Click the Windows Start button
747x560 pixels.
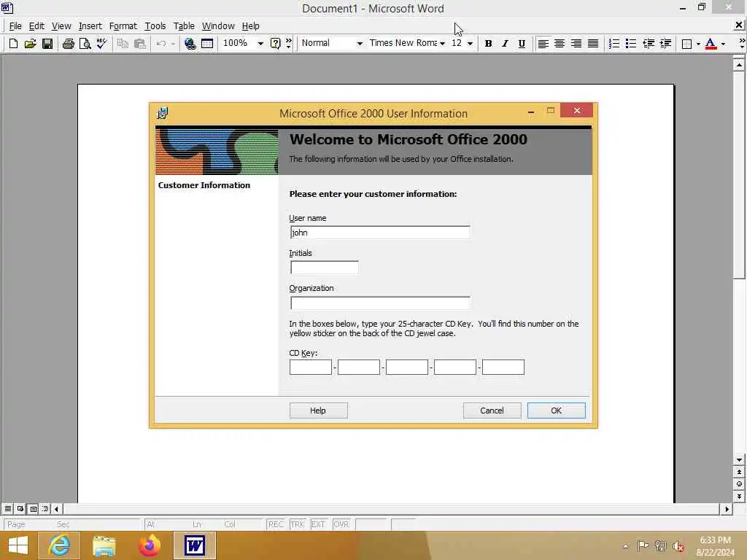coord(18,545)
